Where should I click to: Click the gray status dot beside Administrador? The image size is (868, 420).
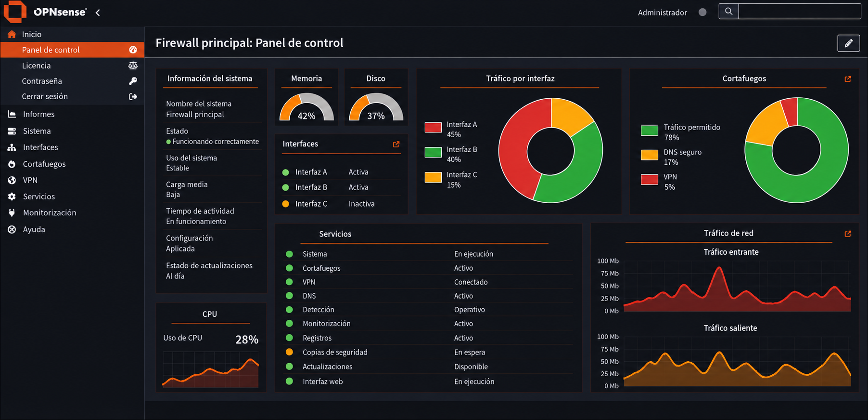point(702,12)
